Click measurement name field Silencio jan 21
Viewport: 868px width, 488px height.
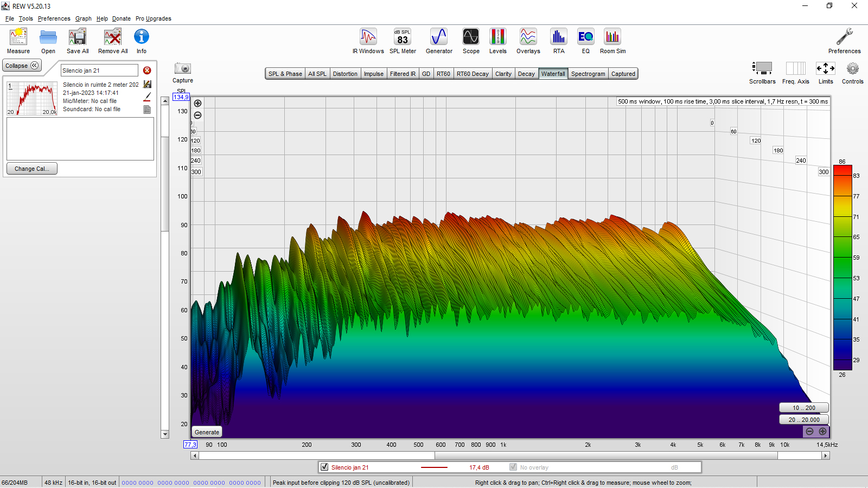99,70
